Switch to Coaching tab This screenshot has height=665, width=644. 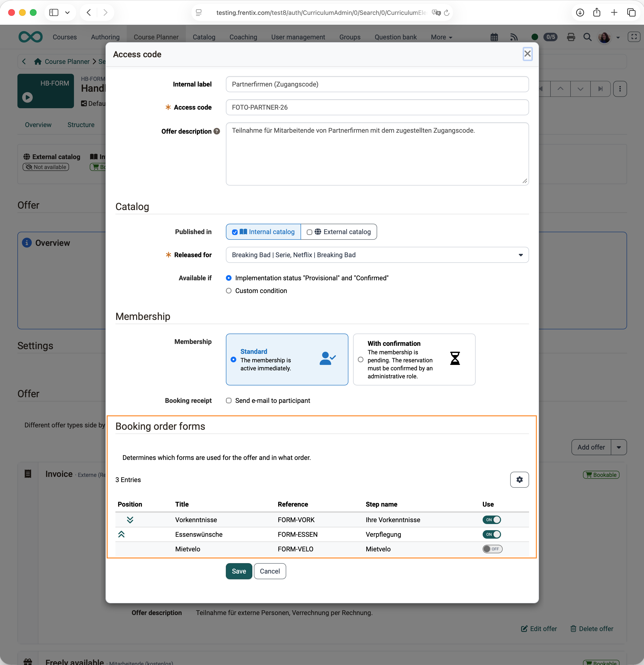pos(243,37)
